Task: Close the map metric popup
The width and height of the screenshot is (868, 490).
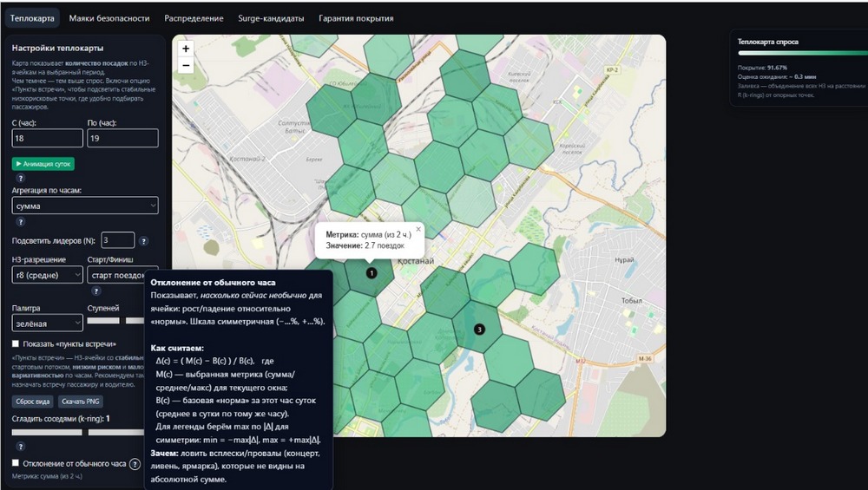Action: click(x=418, y=229)
